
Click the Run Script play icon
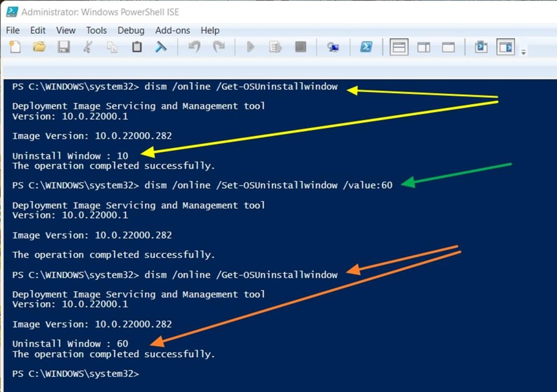click(251, 47)
